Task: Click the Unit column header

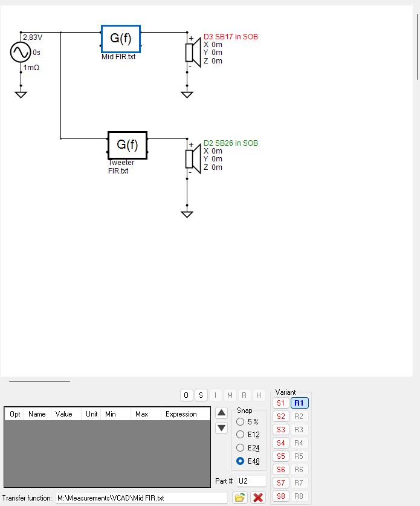Action: pyautogui.click(x=91, y=414)
